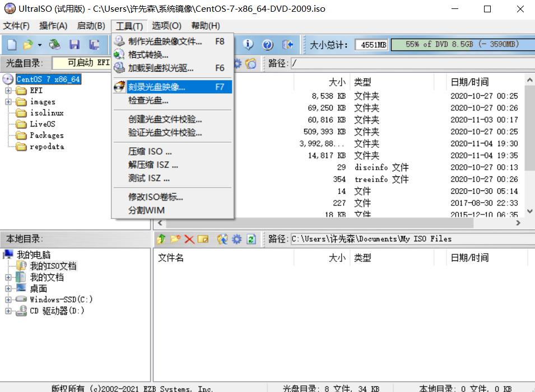Open the 文件(F) menu

16,26
